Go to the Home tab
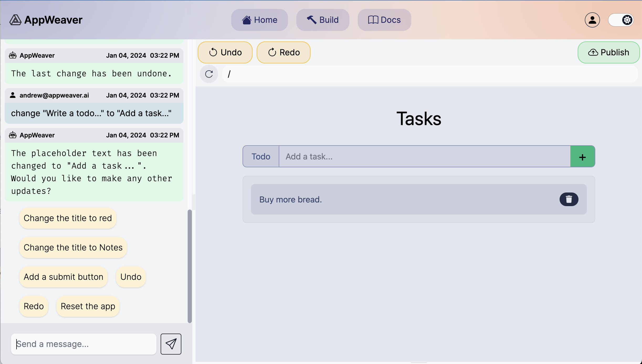The image size is (642, 364). click(x=259, y=20)
